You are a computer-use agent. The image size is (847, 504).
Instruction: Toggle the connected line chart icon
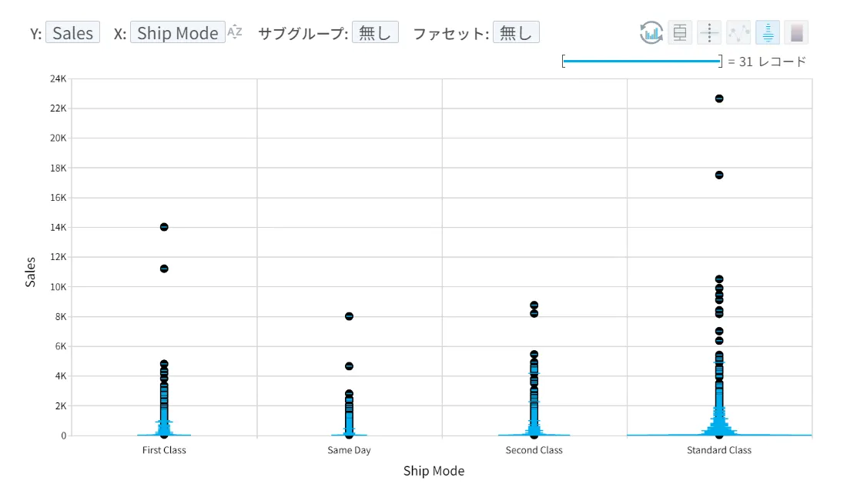(x=738, y=33)
